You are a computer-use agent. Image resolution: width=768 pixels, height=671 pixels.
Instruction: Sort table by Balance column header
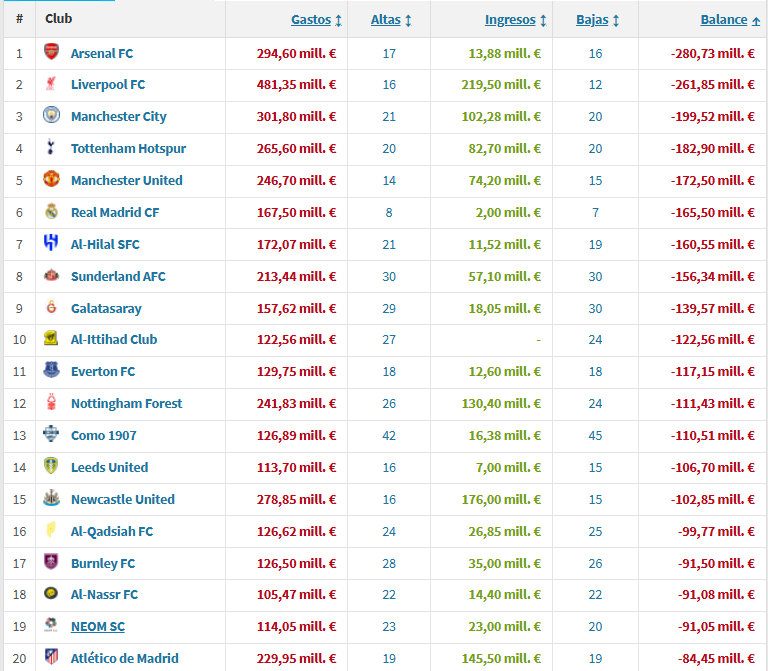pos(730,20)
